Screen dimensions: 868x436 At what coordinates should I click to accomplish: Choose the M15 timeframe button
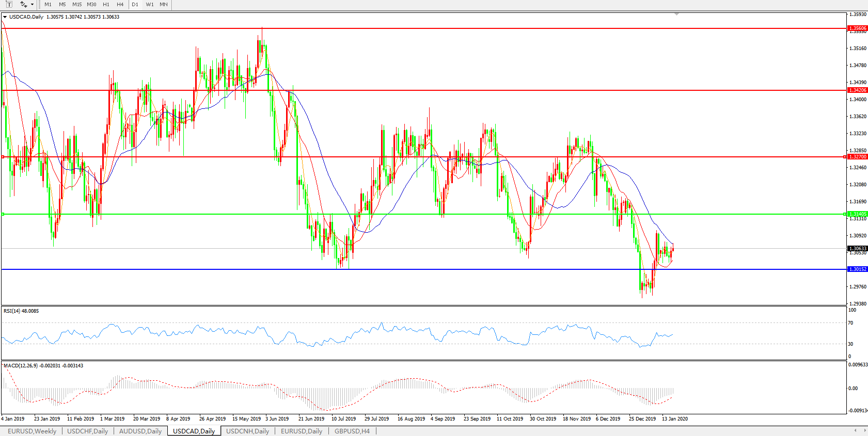(77, 5)
